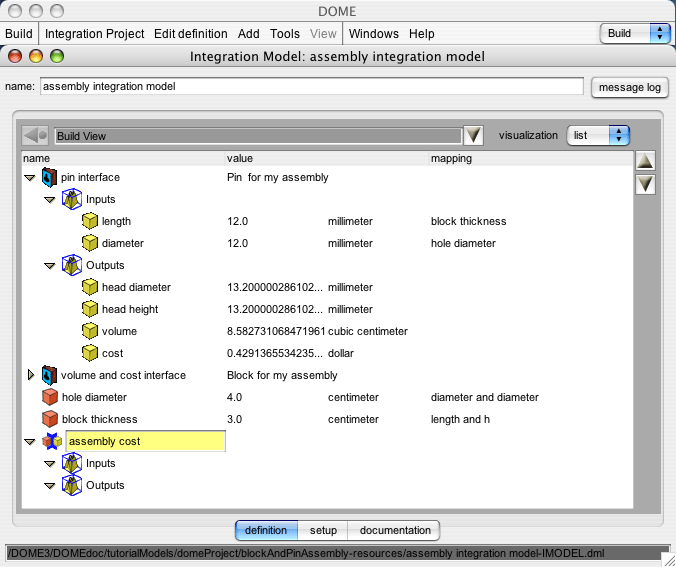
Task: Collapse the pin interface tree node
Action: pos(30,178)
